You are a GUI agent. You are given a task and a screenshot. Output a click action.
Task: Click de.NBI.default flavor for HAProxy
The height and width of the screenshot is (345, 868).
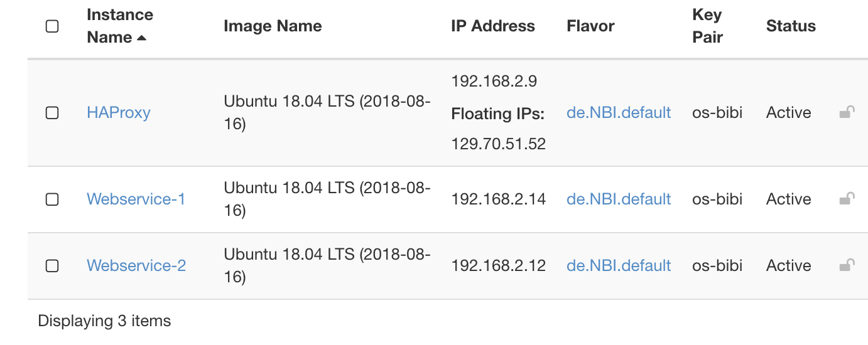point(619,113)
